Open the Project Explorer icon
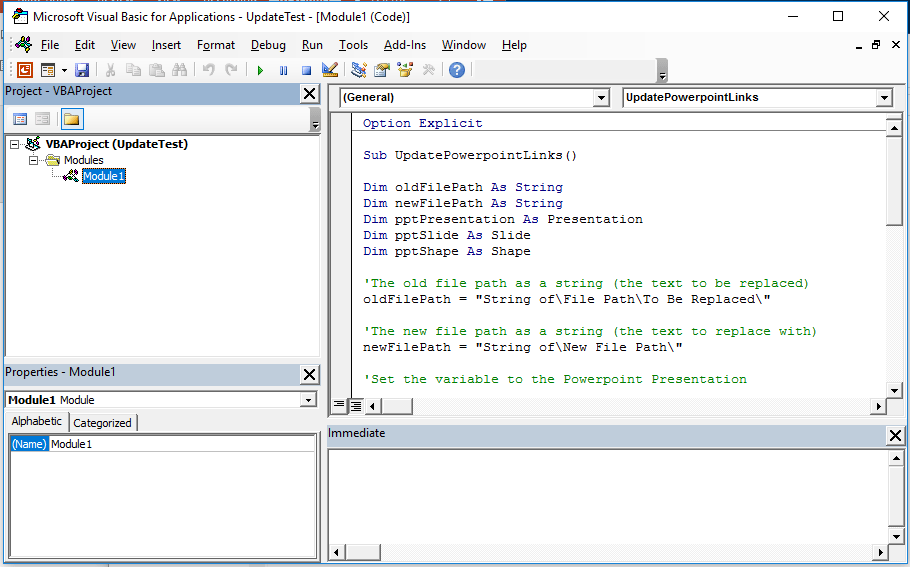 pyautogui.click(x=358, y=70)
